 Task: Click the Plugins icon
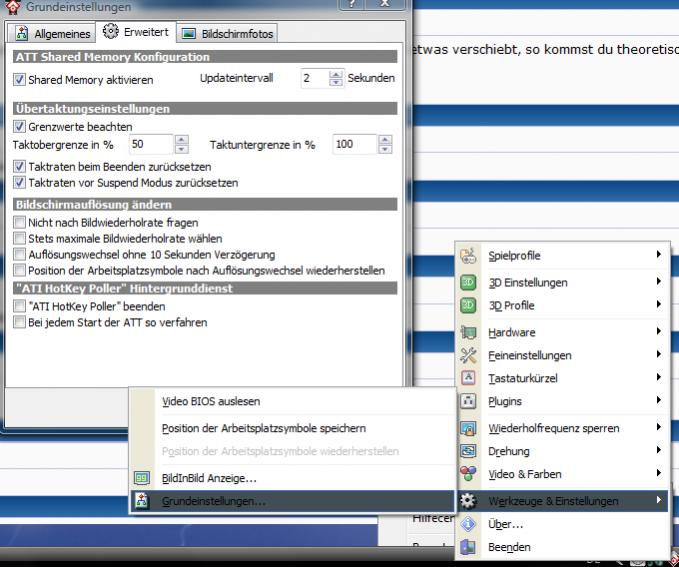click(468, 401)
